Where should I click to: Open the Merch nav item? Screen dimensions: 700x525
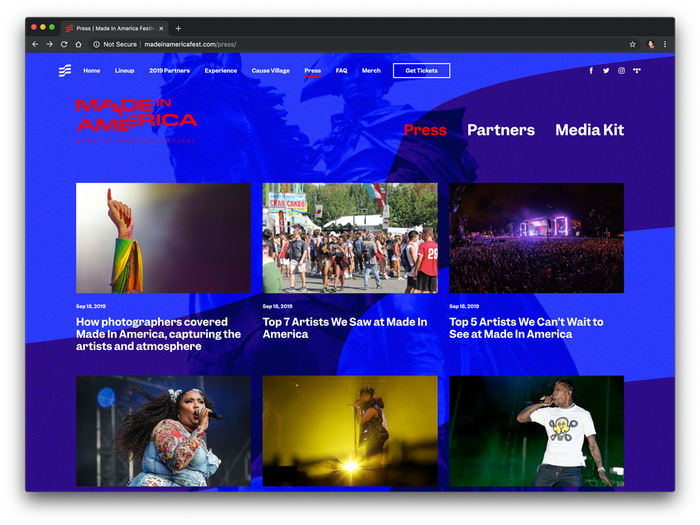tap(371, 71)
